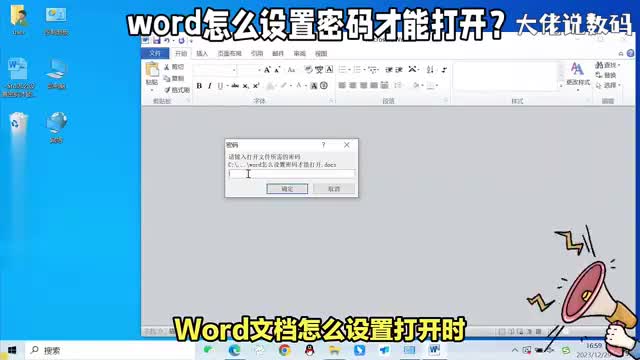640x360 pixels.
Task: Expand the Find (查找) dropdown arrow
Action: [619, 65]
